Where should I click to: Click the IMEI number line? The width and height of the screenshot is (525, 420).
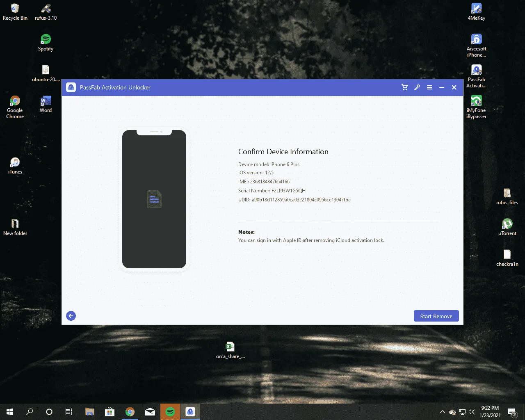click(x=264, y=182)
